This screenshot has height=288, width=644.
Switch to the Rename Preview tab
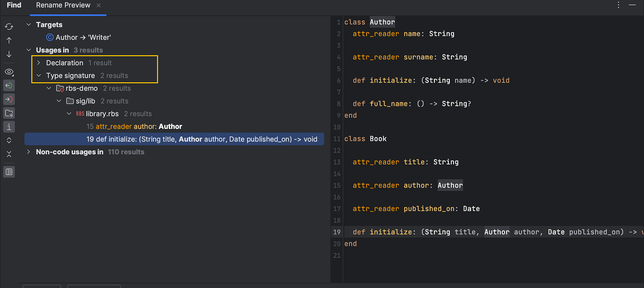[x=63, y=5]
